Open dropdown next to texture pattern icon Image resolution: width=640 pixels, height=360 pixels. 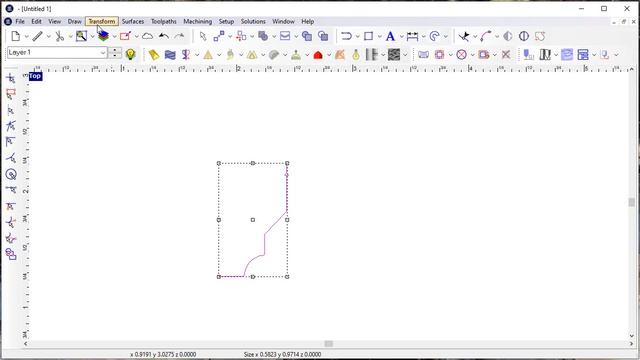click(x=405, y=55)
